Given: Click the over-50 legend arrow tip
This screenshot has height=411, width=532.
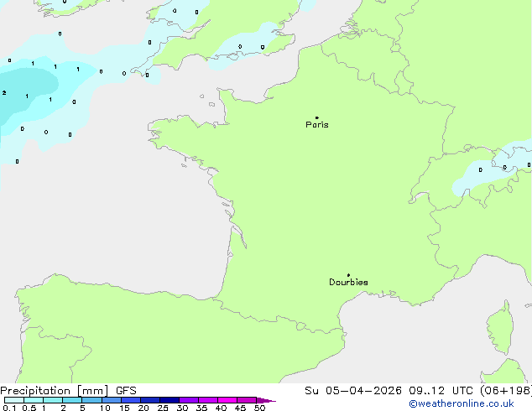Looking at the screenshot, I should (266, 400).
